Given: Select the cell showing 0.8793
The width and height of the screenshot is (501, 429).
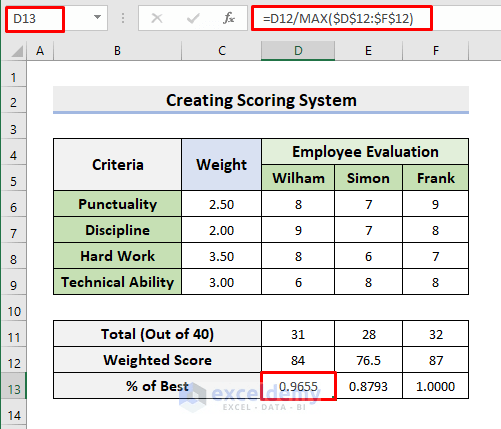Looking at the screenshot, I should [368, 386].
